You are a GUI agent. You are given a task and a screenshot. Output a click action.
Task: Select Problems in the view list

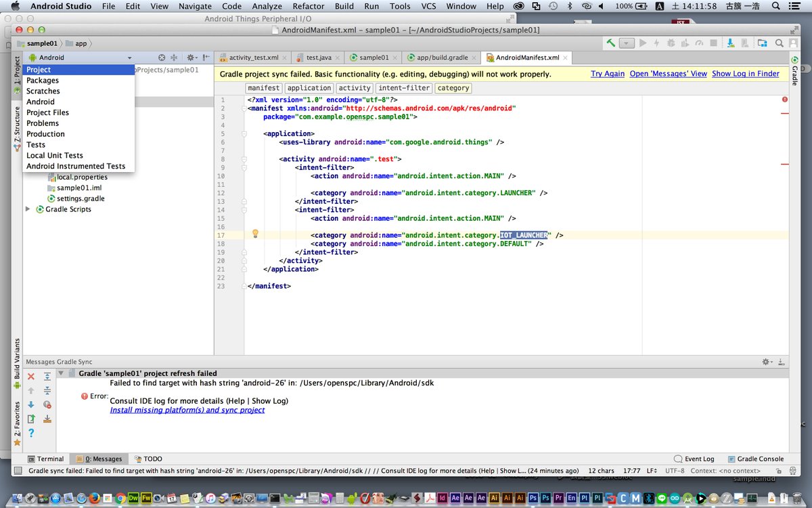(x=78, y=123)
